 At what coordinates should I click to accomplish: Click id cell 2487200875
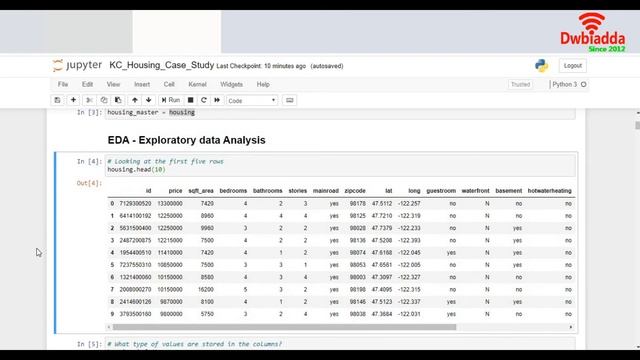pyautogui.click(x=135, y=240)
